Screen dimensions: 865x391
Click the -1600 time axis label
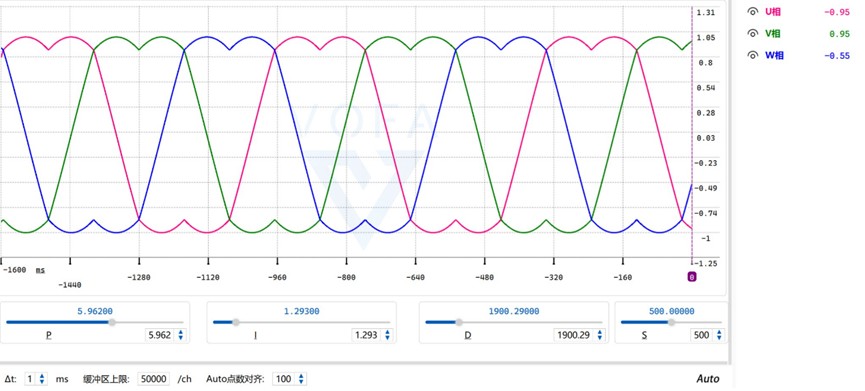coord(14,270)
